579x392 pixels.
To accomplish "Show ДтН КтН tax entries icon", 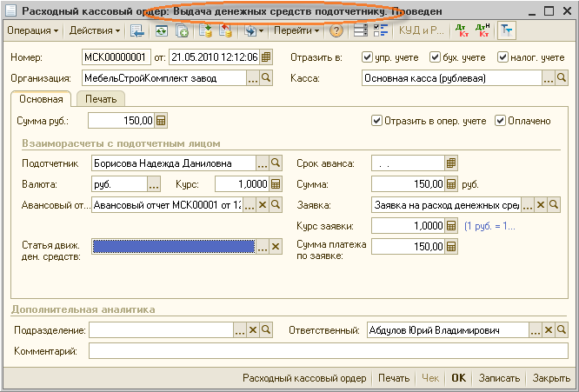I will pyautogui.click(x=482, y=30).
